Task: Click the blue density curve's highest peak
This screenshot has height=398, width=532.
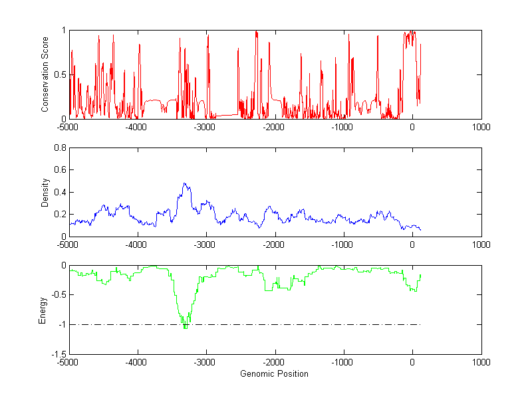Action: pos(185,184)
